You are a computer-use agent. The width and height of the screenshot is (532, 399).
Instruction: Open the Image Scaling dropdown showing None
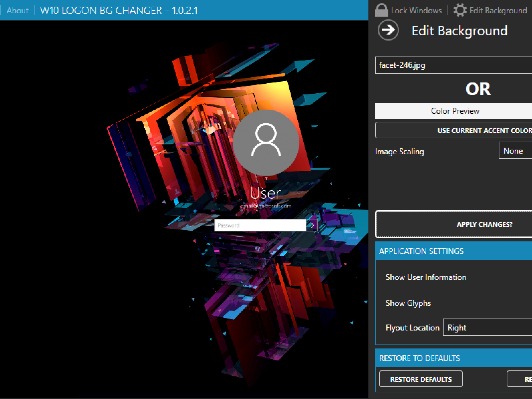point(515,151)
